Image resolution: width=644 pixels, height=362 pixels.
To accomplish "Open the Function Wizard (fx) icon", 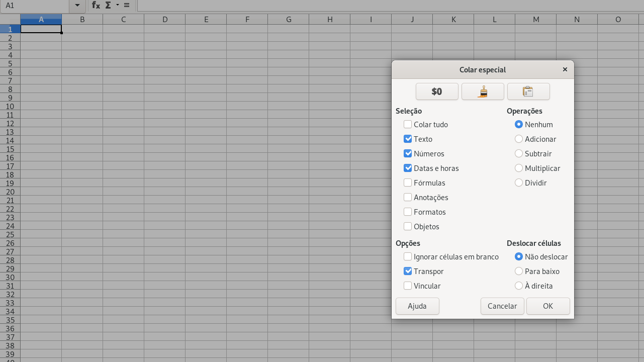I will (x=96, y=5).
